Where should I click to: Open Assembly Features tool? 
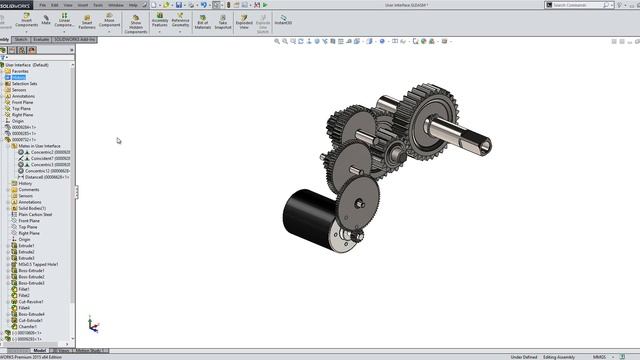pos(160,20)
